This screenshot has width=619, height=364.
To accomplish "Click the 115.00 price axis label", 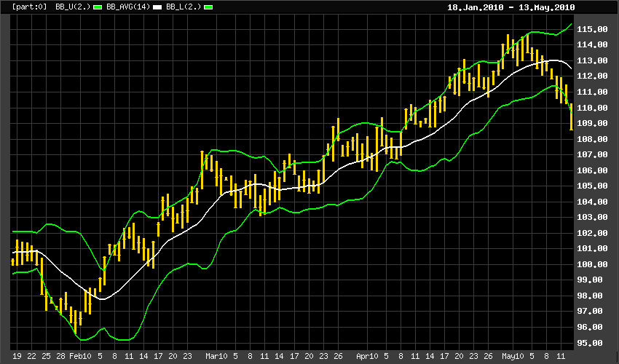I will click(x=592, y=29).
